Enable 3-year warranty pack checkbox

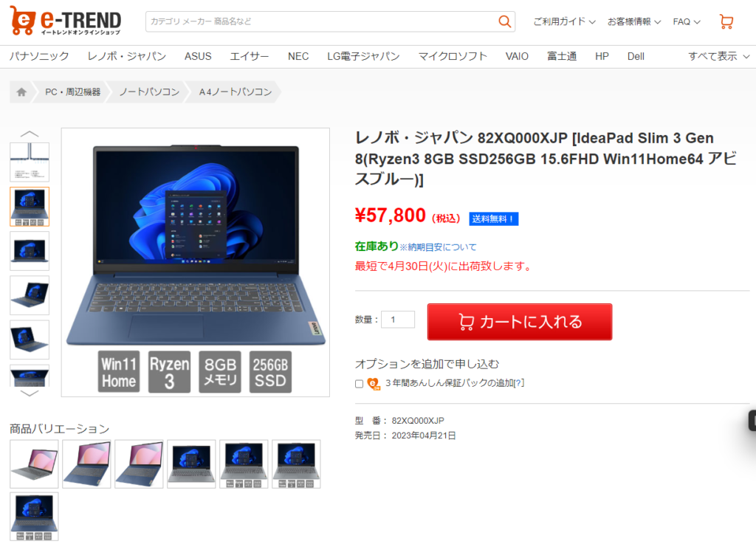pos(359,384)
